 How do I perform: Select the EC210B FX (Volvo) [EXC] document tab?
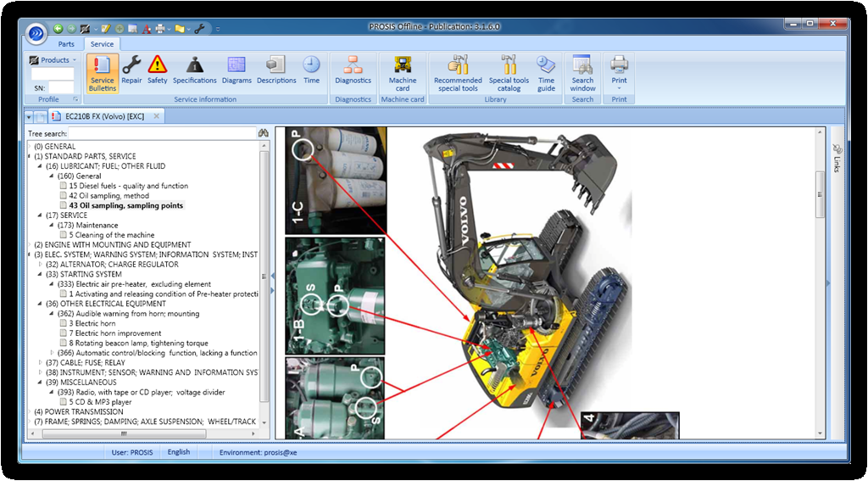coord(104,116)
